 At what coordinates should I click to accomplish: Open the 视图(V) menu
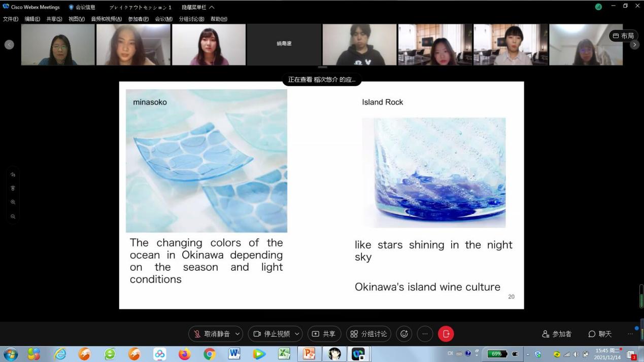[76, 19]
